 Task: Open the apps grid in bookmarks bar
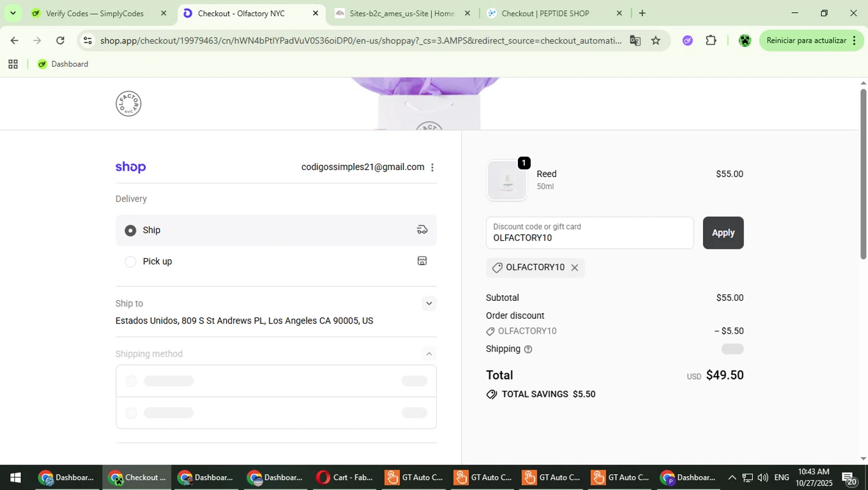(13, 64)
